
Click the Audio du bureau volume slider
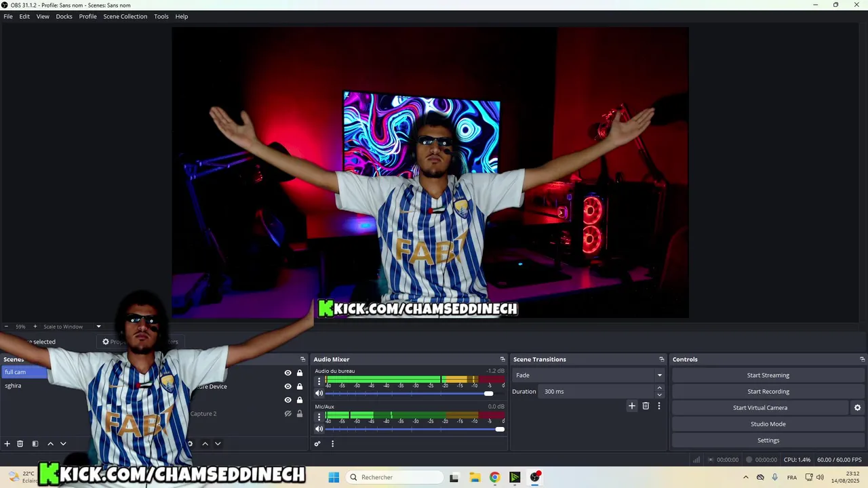[415, 394]
